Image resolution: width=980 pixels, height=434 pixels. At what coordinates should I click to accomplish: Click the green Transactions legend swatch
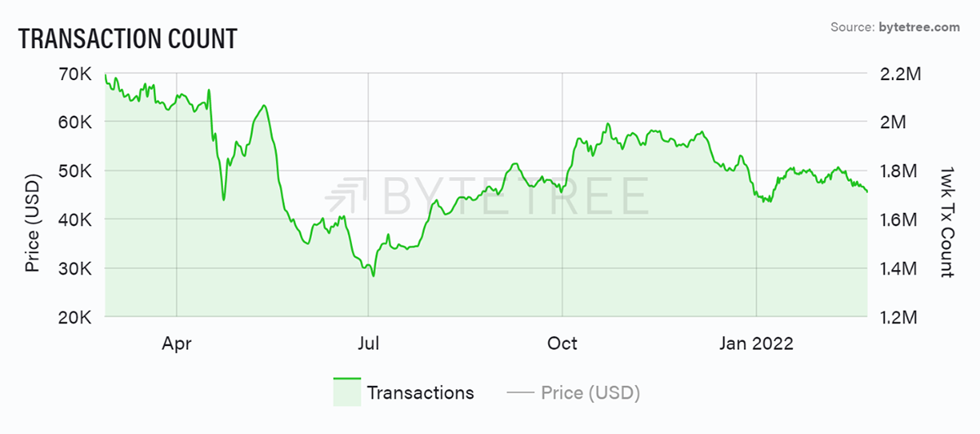click(x=346, y=392)
